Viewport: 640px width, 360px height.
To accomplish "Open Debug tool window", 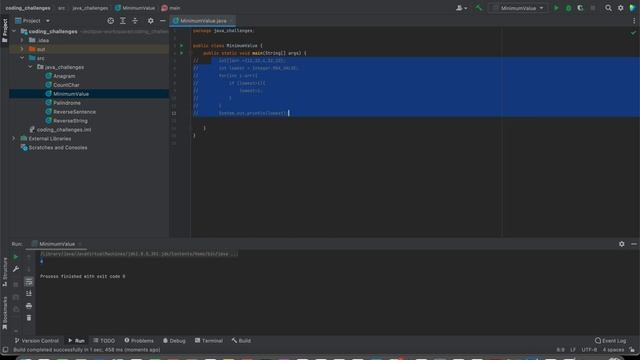I will tap(174, 340).
